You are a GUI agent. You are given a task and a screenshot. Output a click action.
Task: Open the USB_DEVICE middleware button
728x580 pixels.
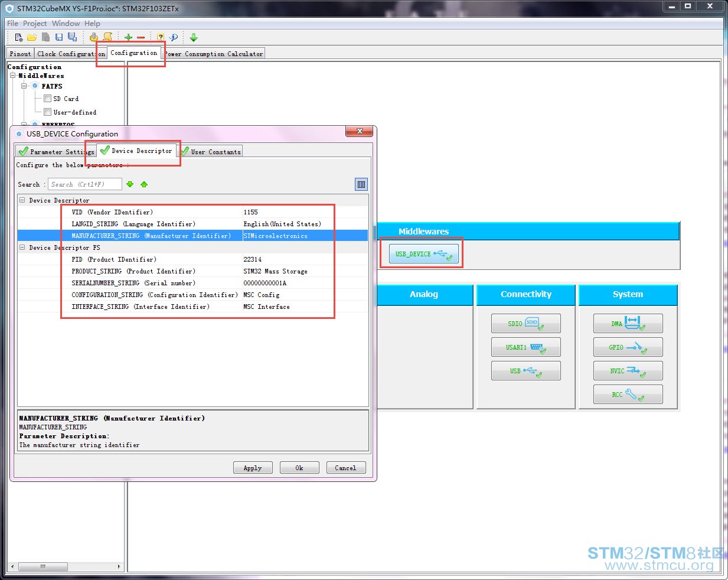[x=423, y=254]
